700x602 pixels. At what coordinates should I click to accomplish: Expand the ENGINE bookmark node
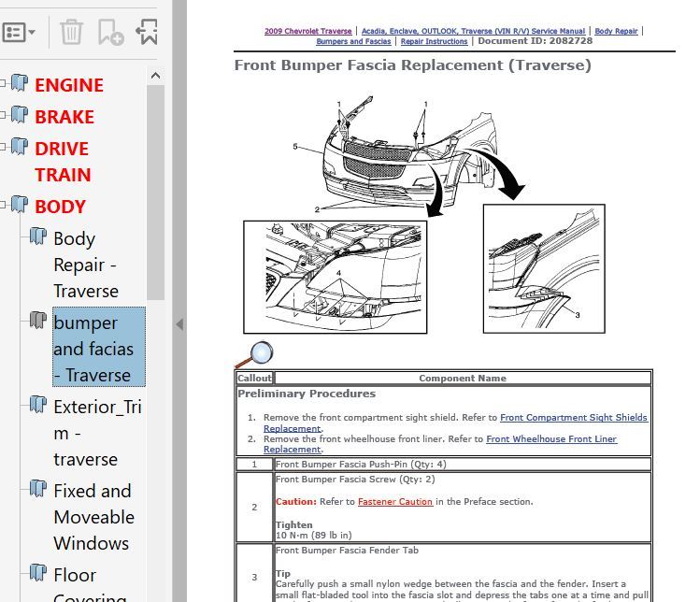tap(3, 82)
